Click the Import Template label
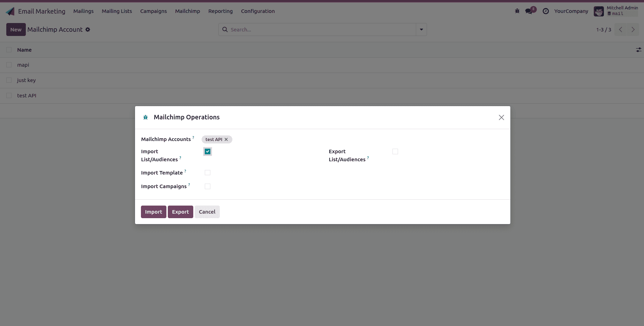This screenshot has width=644, height=326. tap(162, 173)
